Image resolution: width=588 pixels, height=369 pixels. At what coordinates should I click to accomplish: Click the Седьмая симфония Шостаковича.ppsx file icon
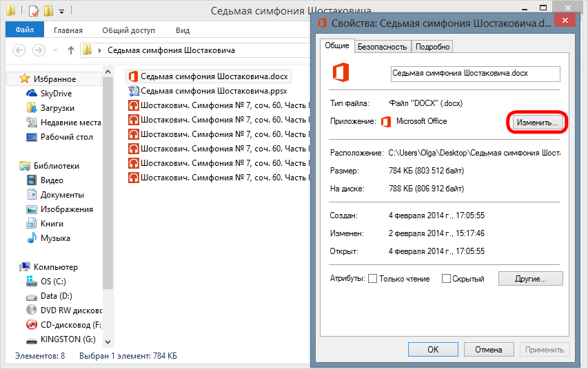pyautogui.click(x=133, y=91)
